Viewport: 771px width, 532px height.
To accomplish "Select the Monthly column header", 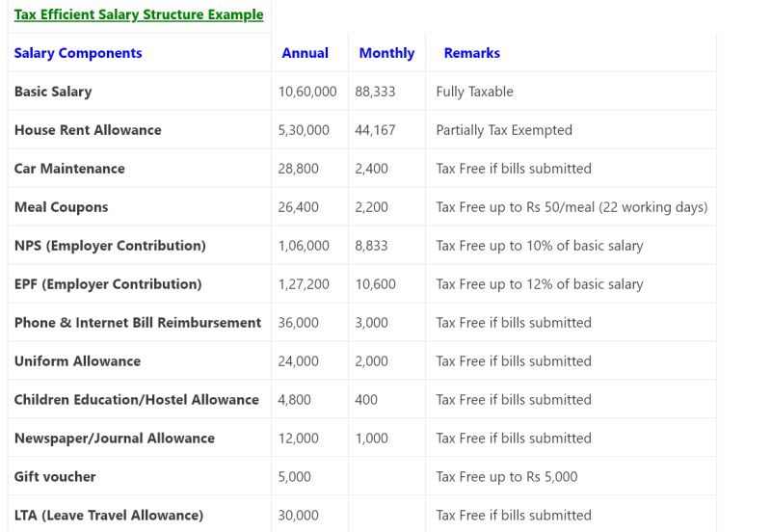I will tap(386, 53).
